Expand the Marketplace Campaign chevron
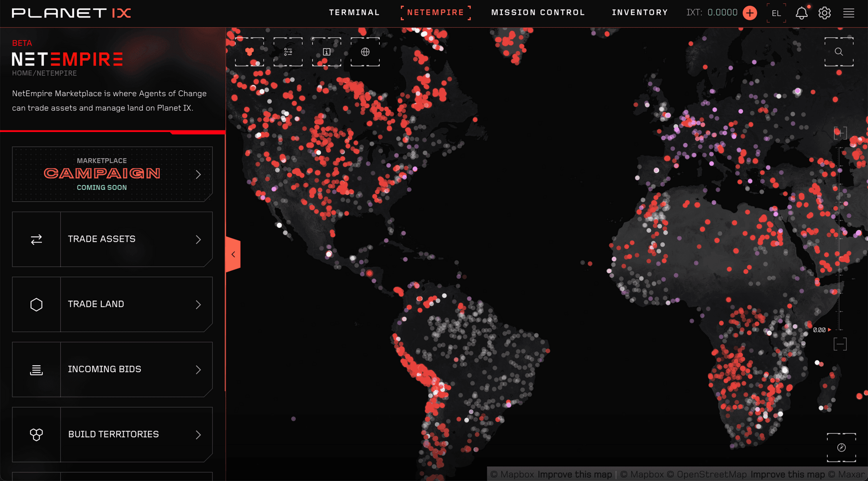This screenshot has height=481, width=868. click(x=198, y=174)
